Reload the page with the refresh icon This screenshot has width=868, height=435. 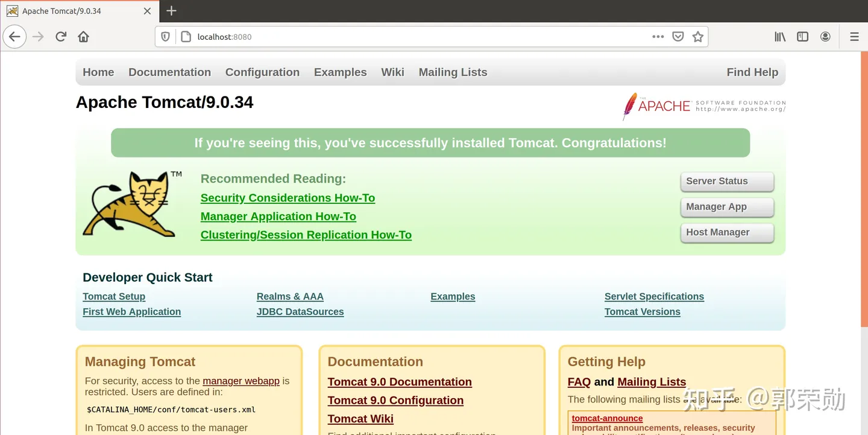(x=61, y=37)
